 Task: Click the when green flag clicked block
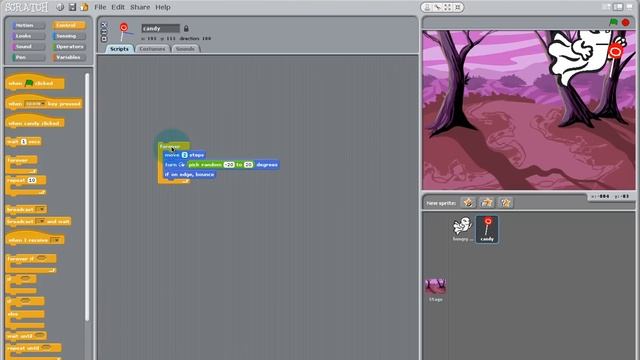[x=35, y=82]
